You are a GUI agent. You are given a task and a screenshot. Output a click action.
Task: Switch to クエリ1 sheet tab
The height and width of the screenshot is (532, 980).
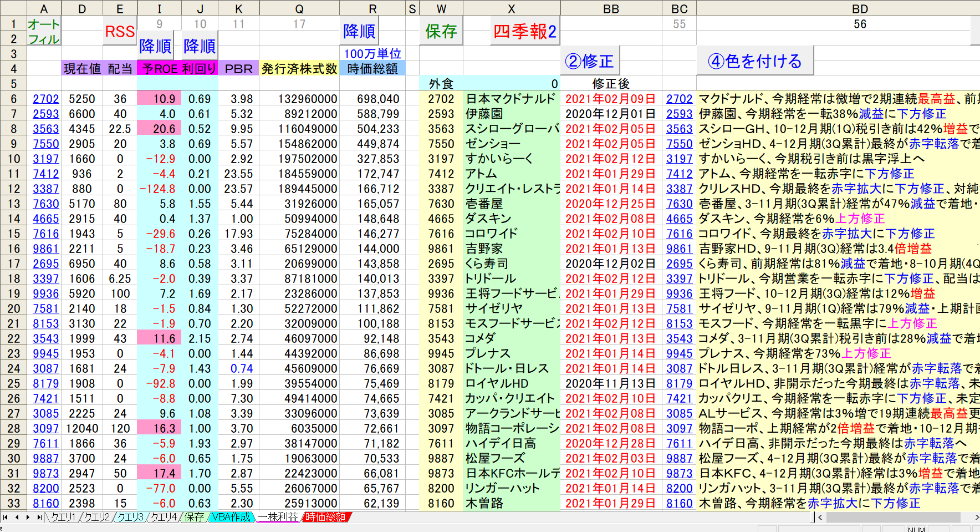63,517
